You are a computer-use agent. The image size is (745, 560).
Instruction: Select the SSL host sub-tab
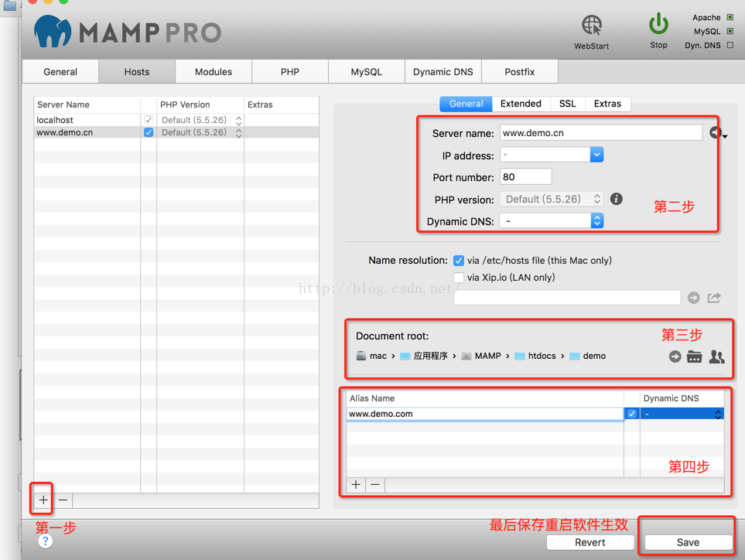[x=567, y=104]
